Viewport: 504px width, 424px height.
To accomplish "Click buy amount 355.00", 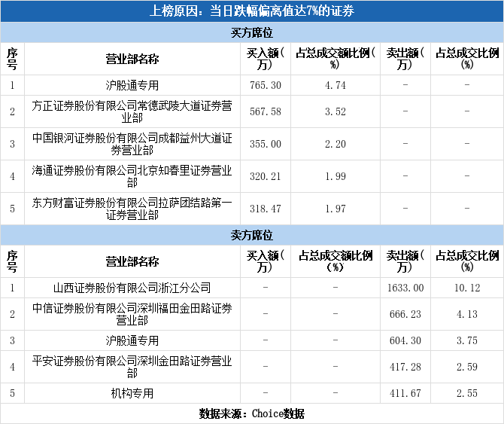I will pyautogui.click(x=266, y=144).
